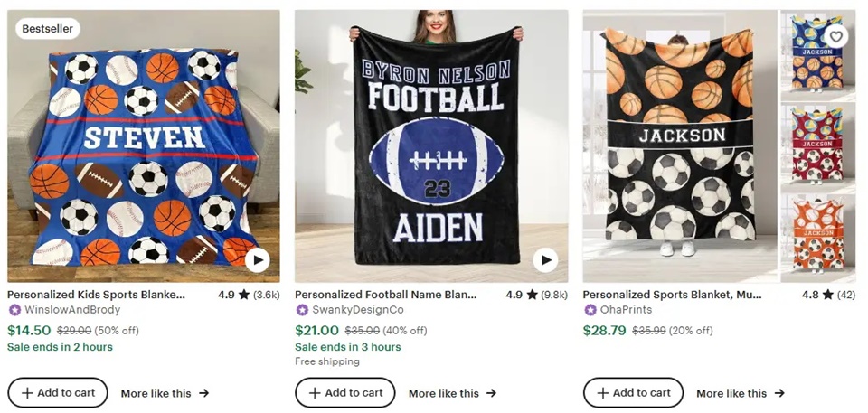Click the 4.9 star rating (9.8k) reviews

(536, 295)
